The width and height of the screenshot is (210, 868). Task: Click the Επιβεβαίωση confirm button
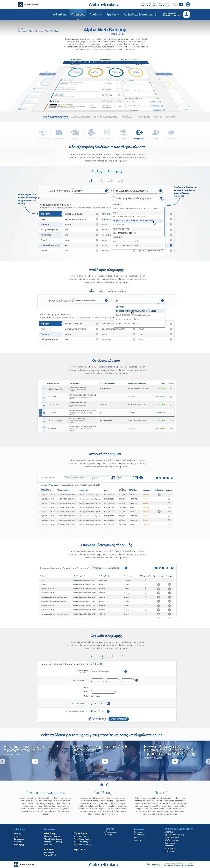click(118, 719)
